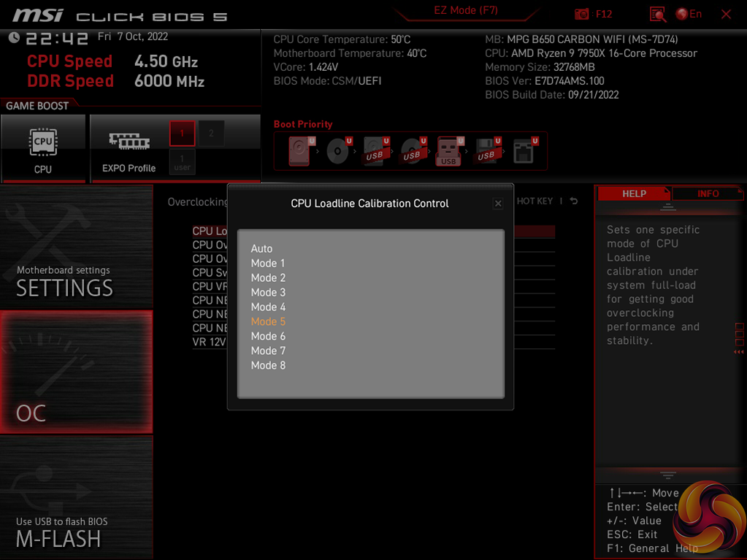The width and height of the screenshot is (747, 560).
Task: Open Motherboard SETTINGS section
Action: 76,247
